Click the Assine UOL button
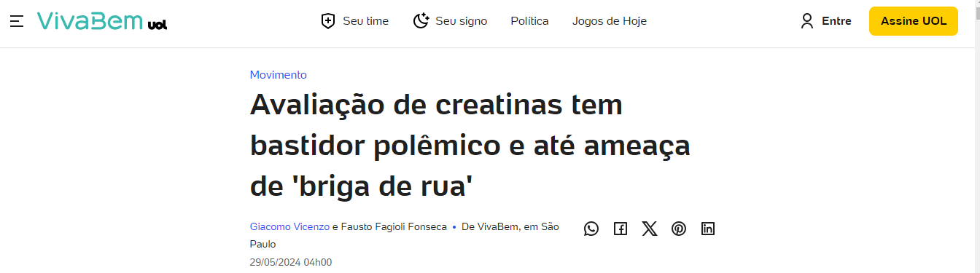Viewport: 980px width, 273px height. (914, 21)
